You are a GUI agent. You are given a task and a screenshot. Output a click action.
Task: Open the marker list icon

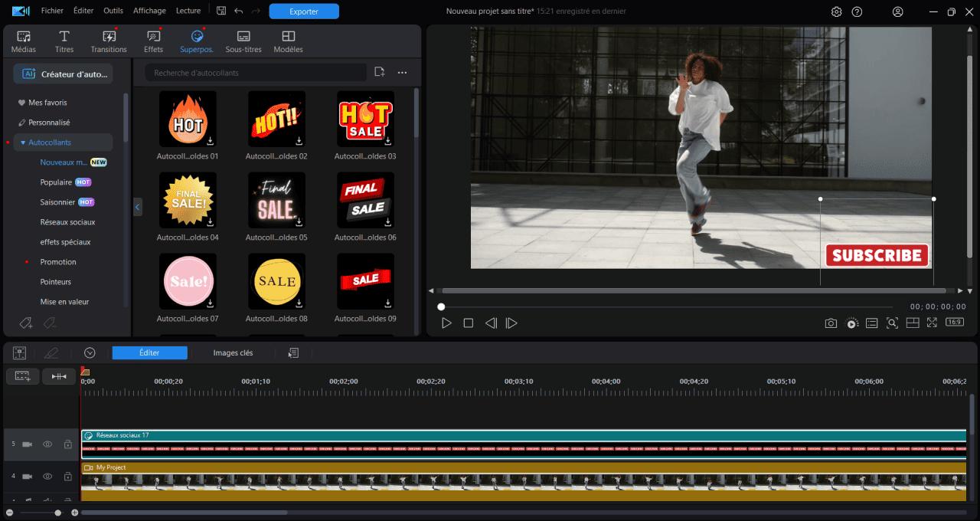[x=871, y=323]
